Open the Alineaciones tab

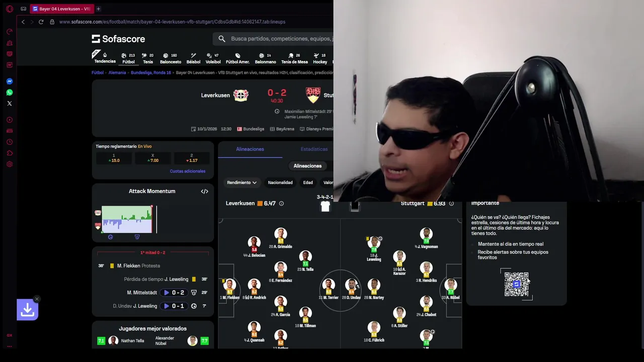250,149
